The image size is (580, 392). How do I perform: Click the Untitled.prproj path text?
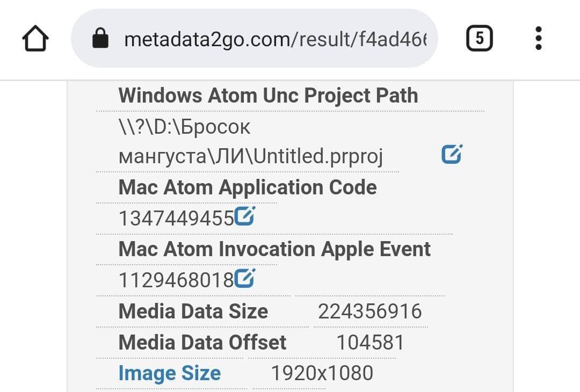250,156
